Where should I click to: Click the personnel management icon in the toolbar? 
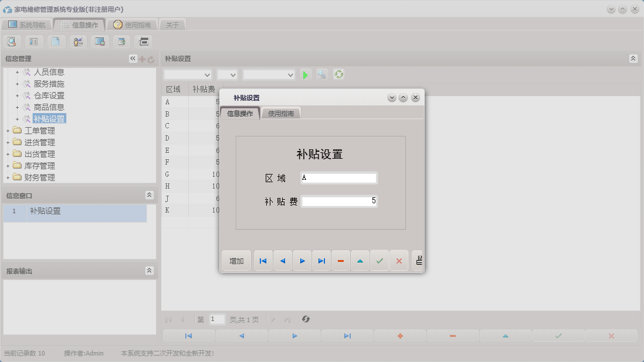coord(77,42)
